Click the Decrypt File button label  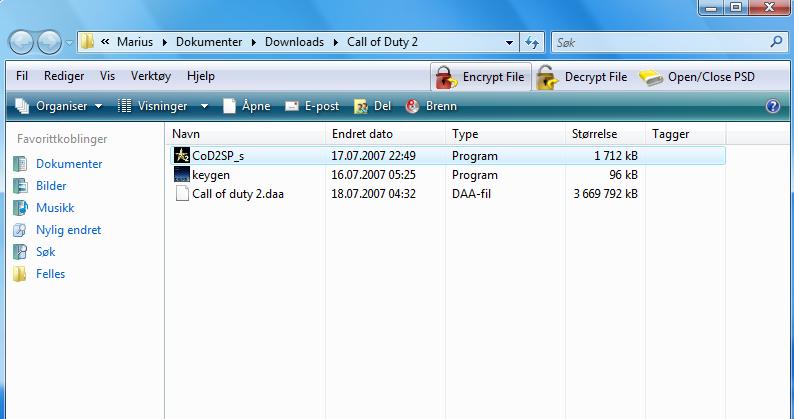596,77
